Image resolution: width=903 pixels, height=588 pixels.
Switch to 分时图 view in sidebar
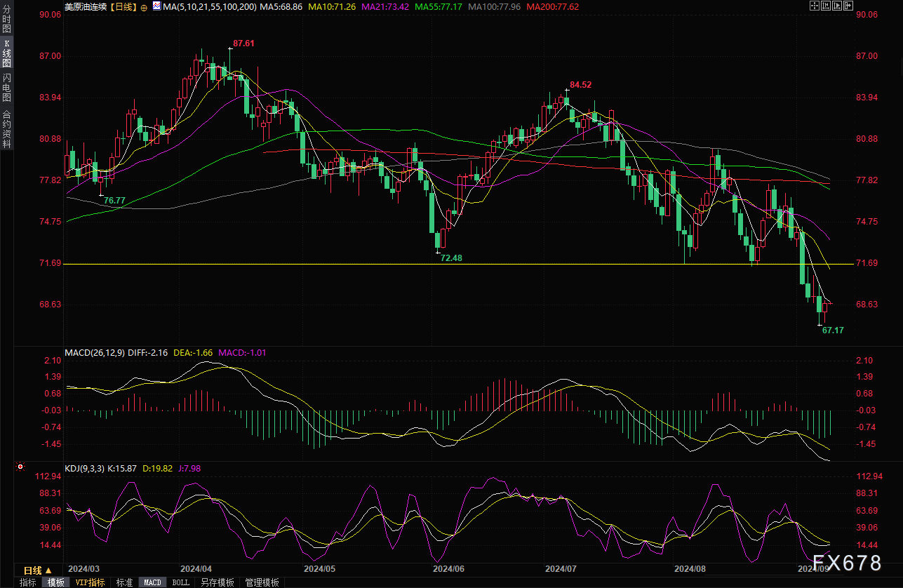point(7,23)
